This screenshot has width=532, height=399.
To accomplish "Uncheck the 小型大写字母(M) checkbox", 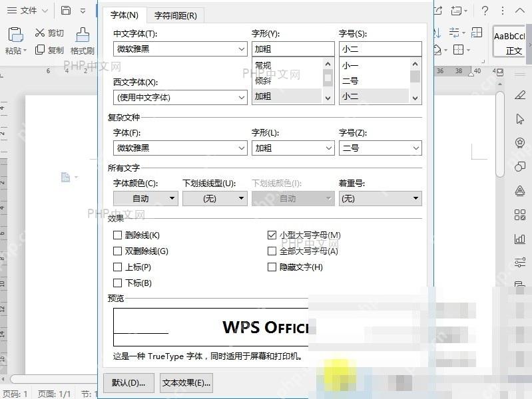I will (272, 235).
